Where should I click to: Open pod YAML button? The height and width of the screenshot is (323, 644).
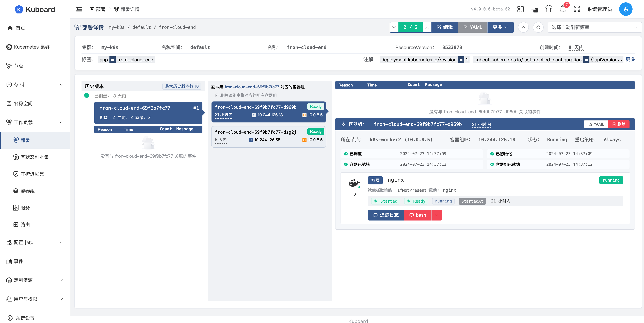[596, 124]
